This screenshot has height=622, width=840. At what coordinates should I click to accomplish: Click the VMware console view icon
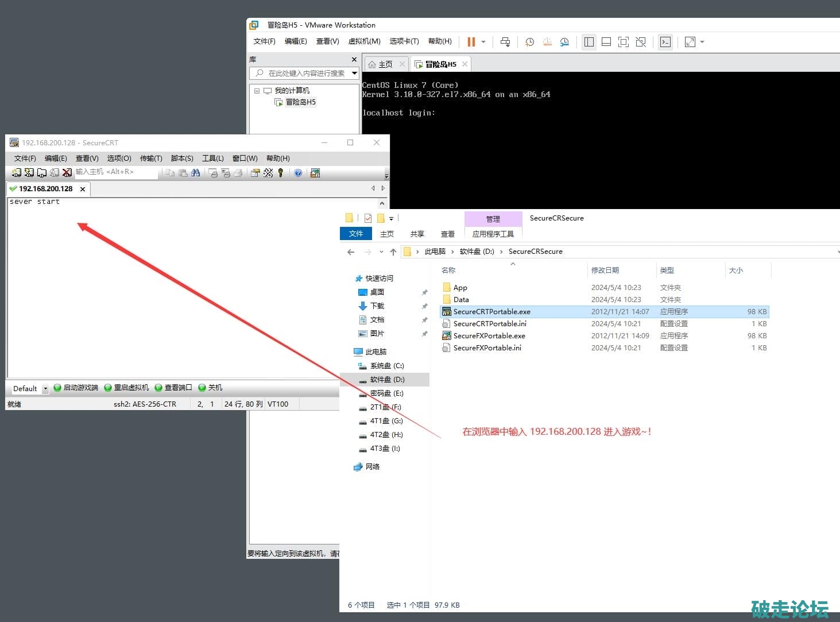pyautogui.click(x=665, y=42)
